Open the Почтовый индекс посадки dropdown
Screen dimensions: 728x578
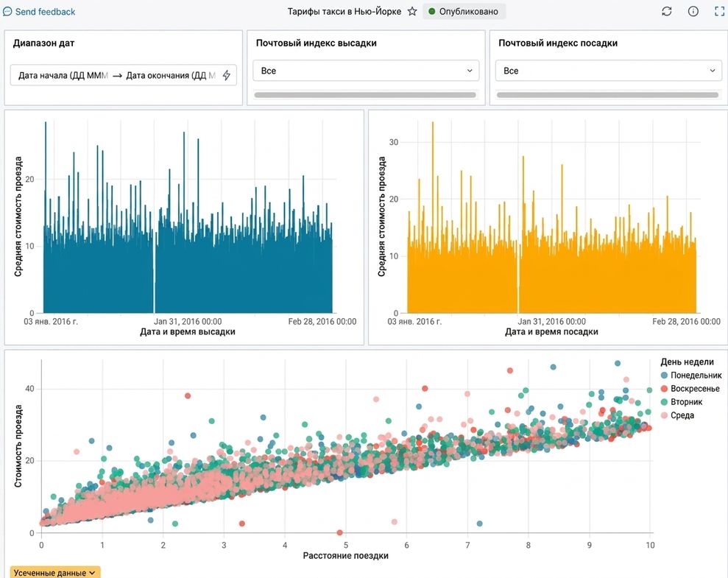pyautogui.click(x=608, y=71)
